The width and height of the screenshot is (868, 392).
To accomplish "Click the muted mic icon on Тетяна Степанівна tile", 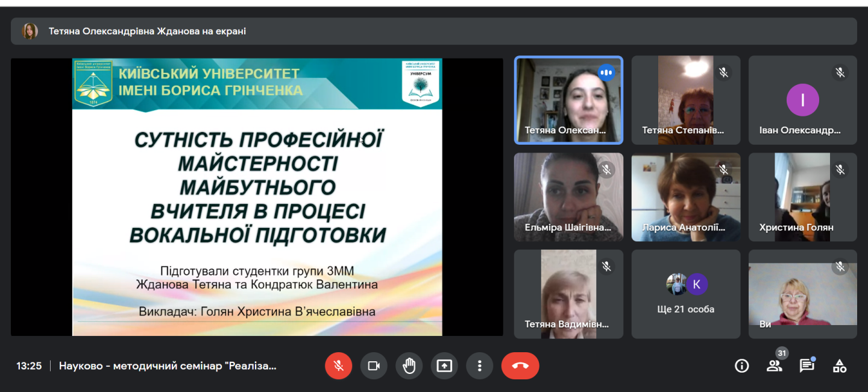I will click(723, 73).
